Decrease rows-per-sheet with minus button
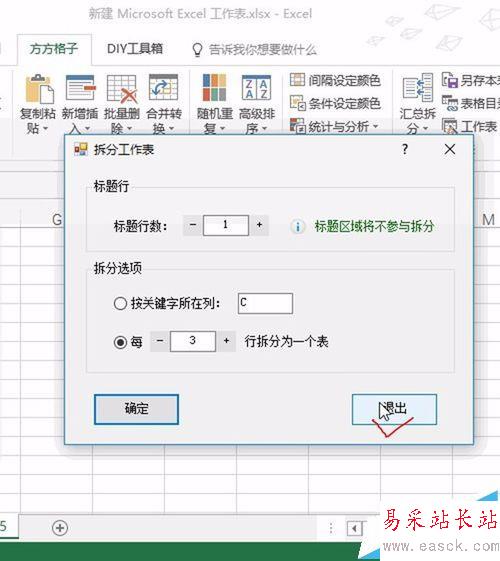Viewport: 500px width, 561px height. tap(160, 341)
